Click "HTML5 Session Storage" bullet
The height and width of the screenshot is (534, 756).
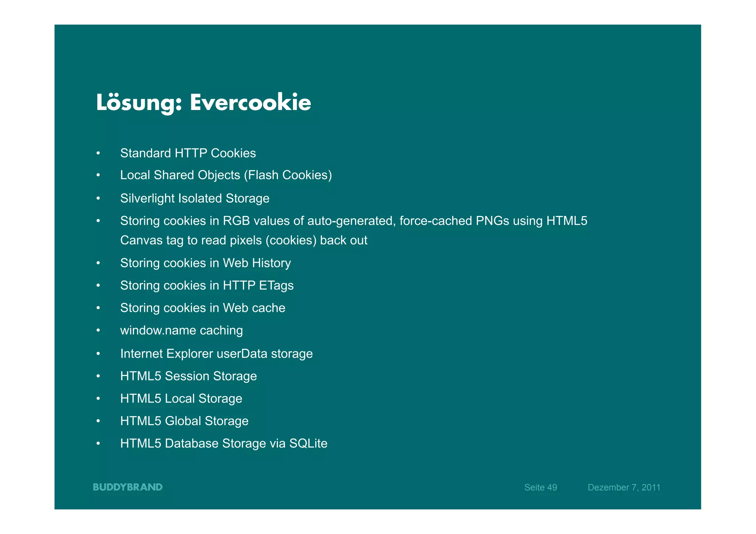coord(188,376)
